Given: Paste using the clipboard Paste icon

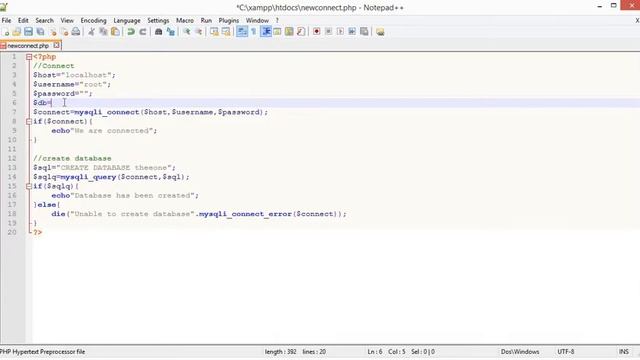Looking at the screenshot, I should [x=115, y=32].
